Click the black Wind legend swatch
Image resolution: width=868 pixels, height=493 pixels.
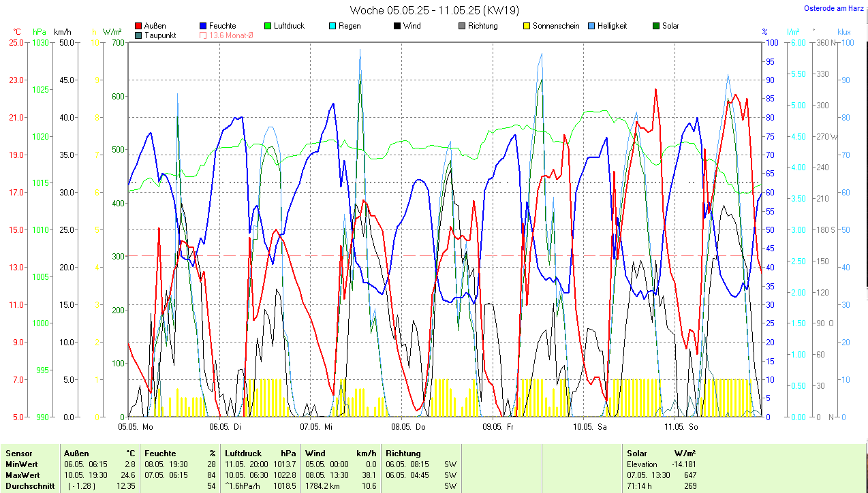[397, 26]
